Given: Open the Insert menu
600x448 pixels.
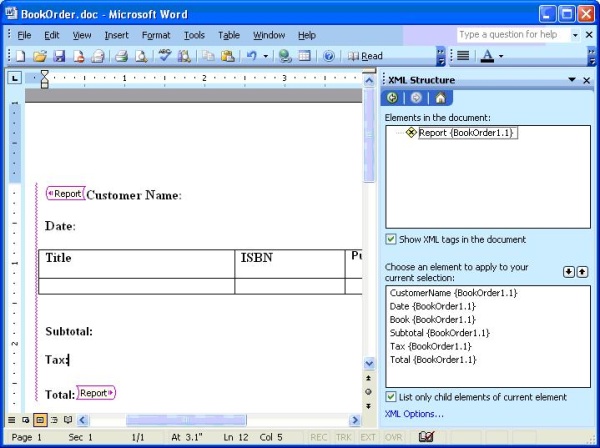Looking at the screenshot, I should pyautogui.click(x=117, y=35).
